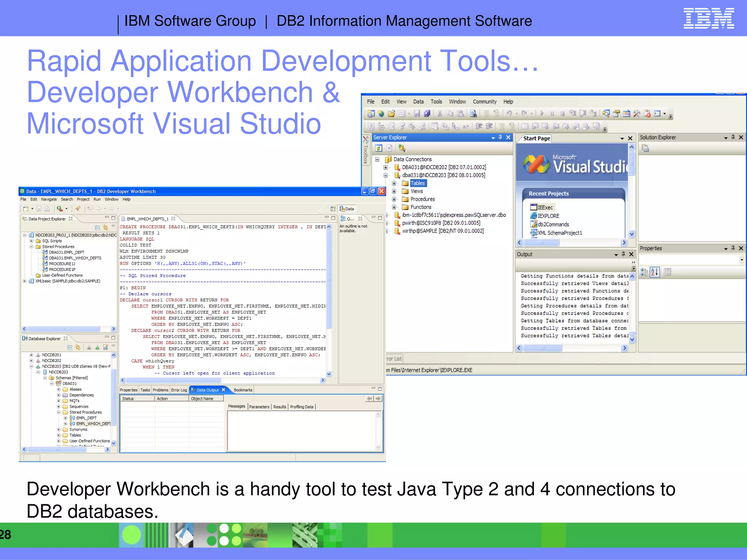Switch to the Problems tab

point(160,390)
